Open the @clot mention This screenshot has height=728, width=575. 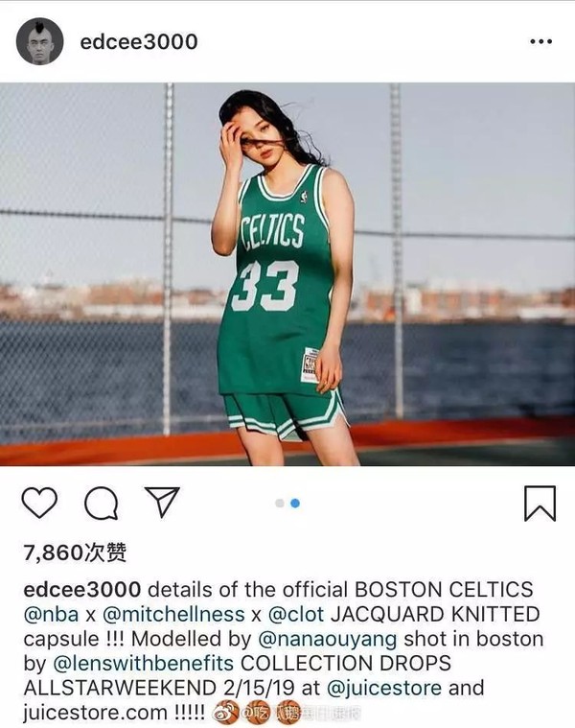(x=296, y=614)
